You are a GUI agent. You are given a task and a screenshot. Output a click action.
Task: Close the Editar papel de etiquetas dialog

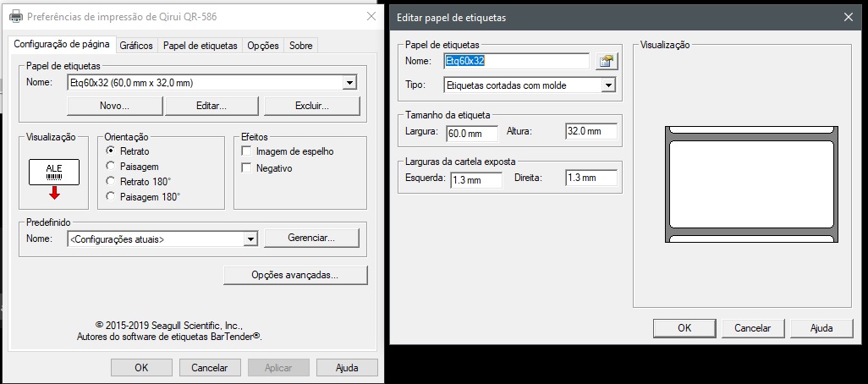[x=848, y=17]
